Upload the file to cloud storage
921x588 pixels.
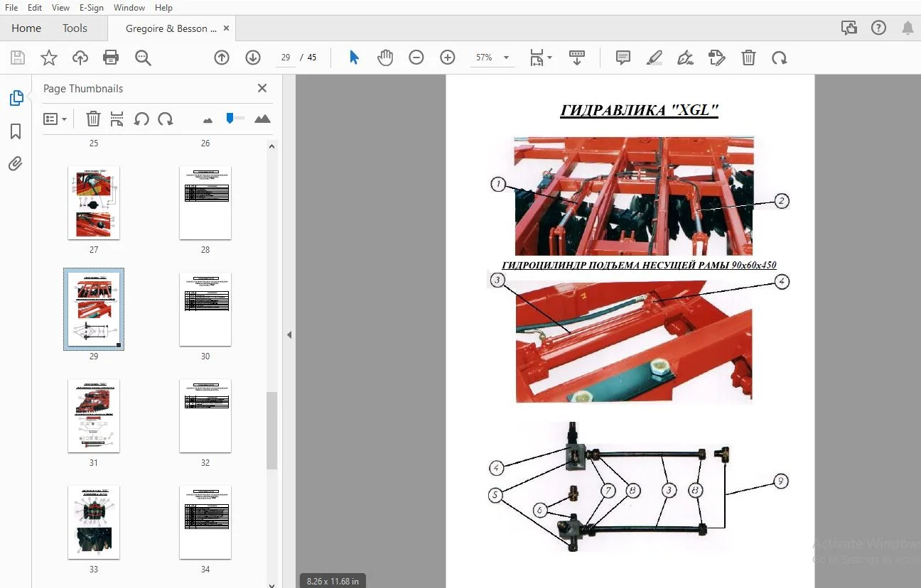80,58
